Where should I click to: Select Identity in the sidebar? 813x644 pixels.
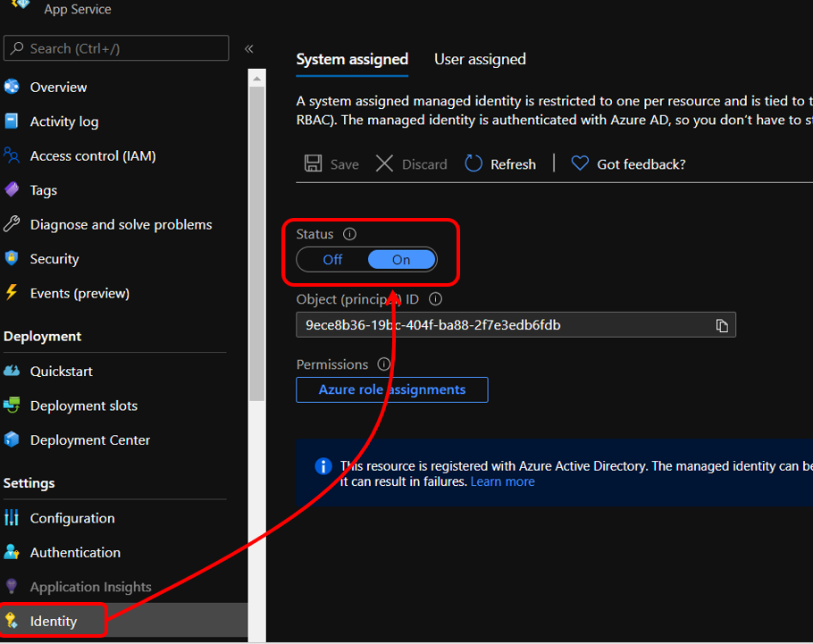point(124,620)
